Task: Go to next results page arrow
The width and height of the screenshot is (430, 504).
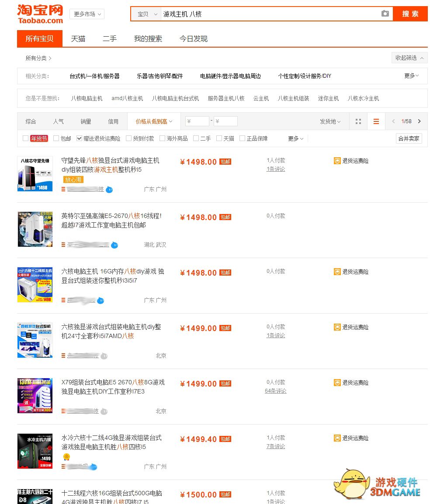Action: pos(420,121)
